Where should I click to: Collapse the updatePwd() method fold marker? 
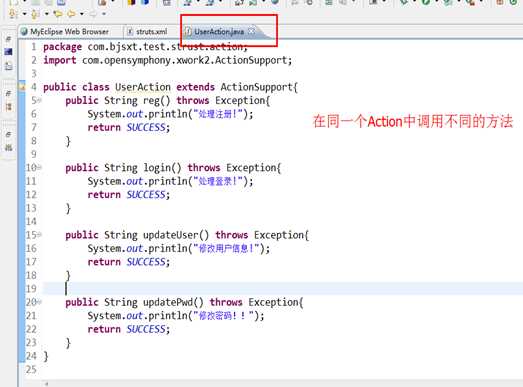click(40, 302)
